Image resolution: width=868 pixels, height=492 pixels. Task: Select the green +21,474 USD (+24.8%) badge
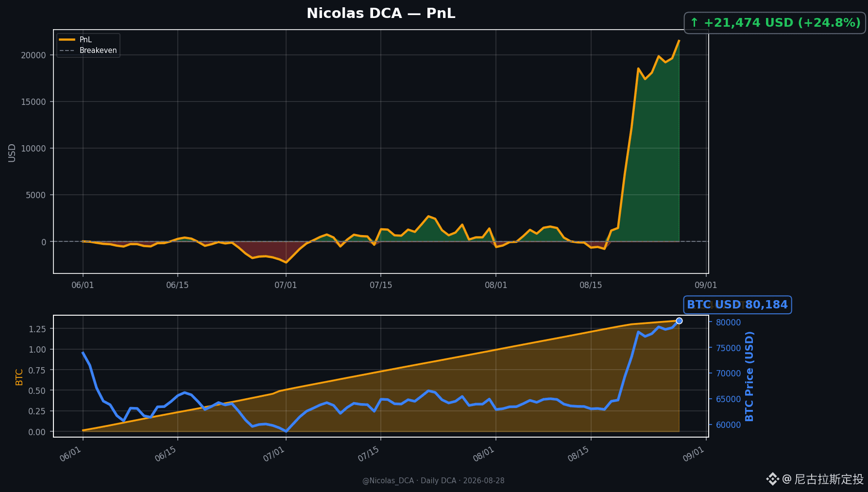point(775,23)
